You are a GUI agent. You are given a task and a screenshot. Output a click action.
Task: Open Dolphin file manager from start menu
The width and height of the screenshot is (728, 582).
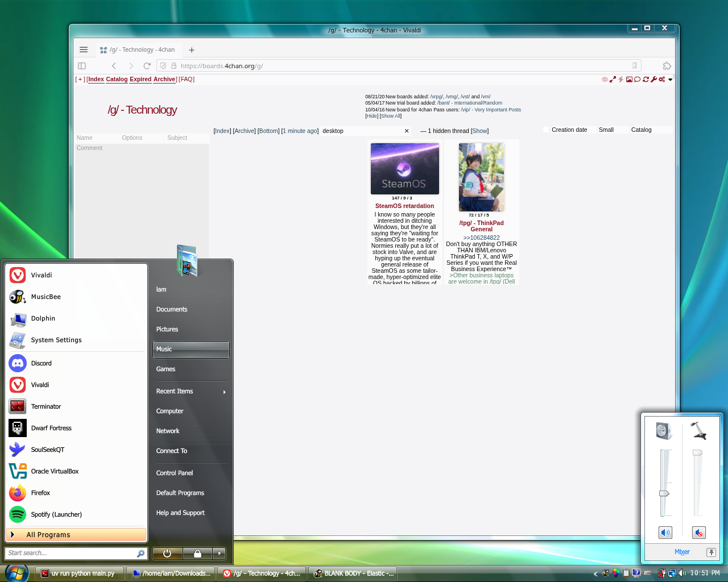click(76, 318)
